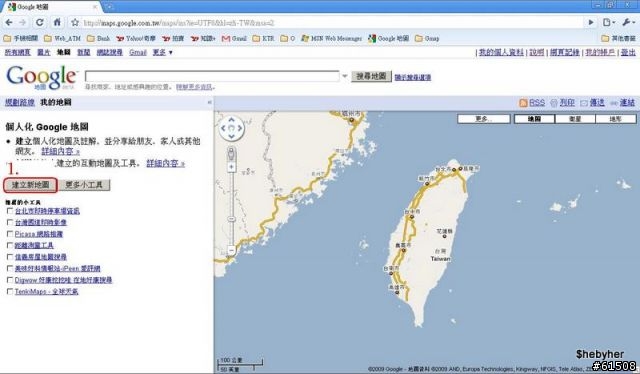Screen dimensions: 640x374
Task: Check the 台北市 parking info widget checkbox
Action: [10, 211]
